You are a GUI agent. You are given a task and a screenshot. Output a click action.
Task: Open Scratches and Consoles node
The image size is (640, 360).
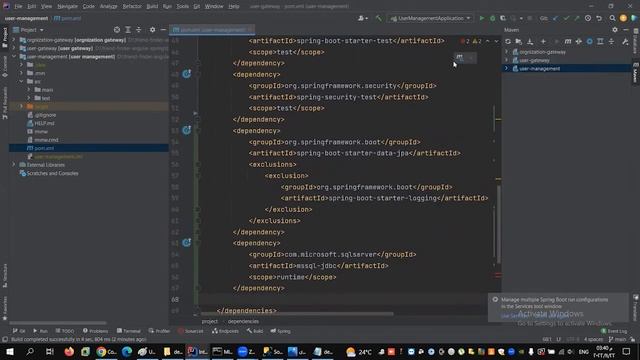[x=52, y=173]
